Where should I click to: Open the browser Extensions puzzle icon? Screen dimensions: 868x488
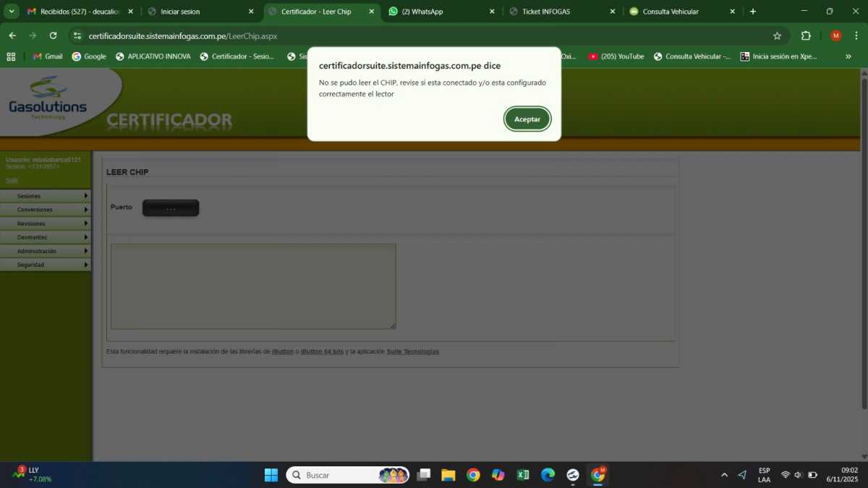806,35
